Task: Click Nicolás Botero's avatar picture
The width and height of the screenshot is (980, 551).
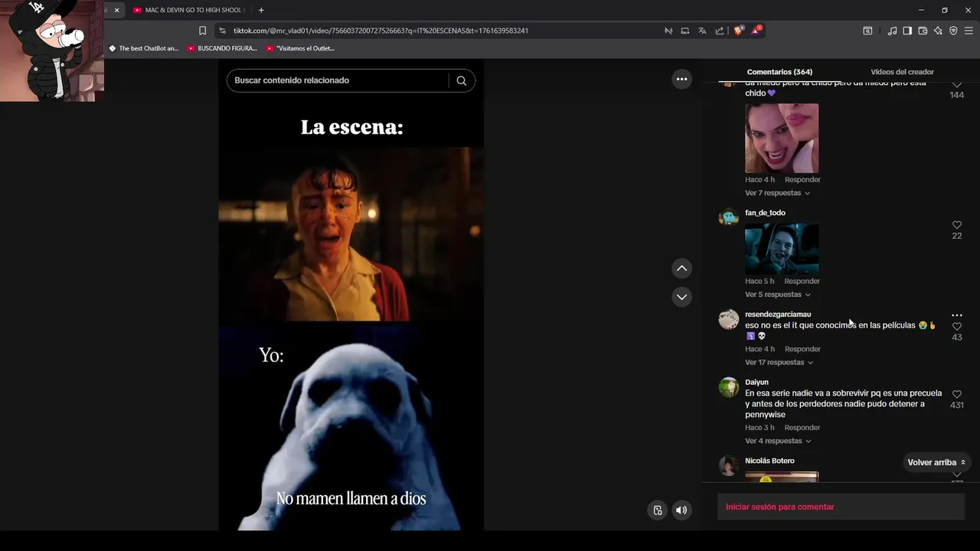Action: click(x=729, y=465)
